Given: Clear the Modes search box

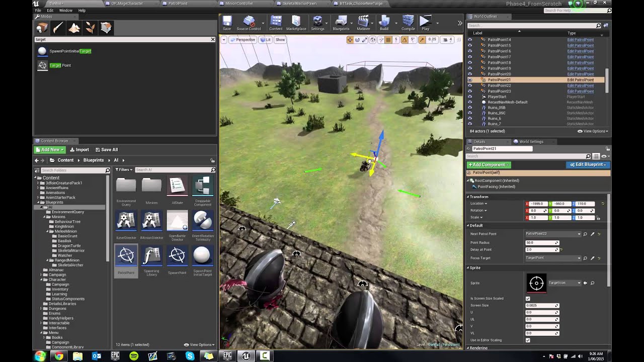Looking at the screenshot, I should point(213,39).
